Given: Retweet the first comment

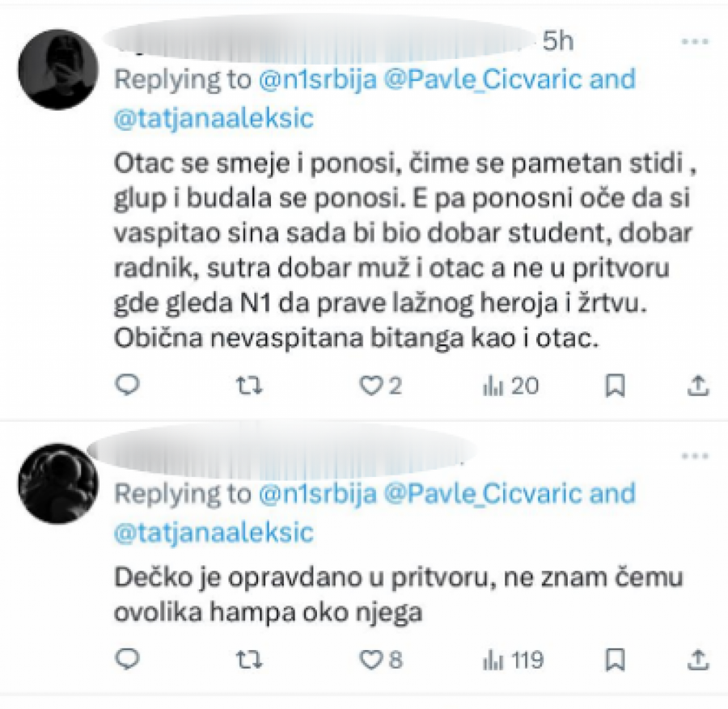Looking at the screenshot, I should (249, 386).
